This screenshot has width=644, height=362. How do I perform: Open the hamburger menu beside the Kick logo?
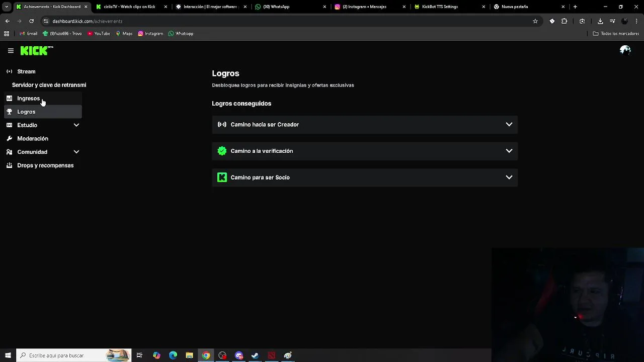[11, 51]
